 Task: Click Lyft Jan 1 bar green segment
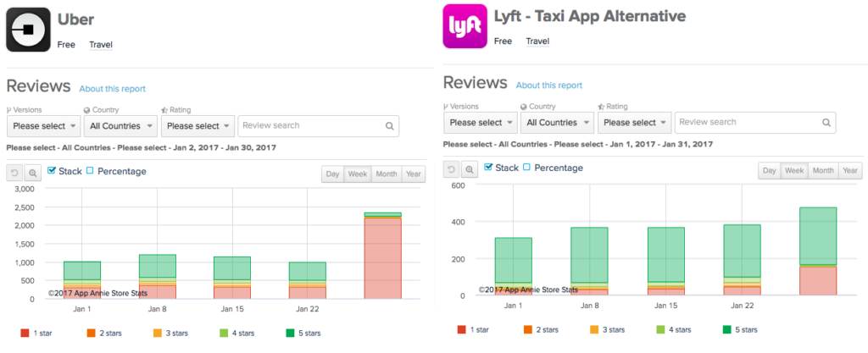click(513, 260)
